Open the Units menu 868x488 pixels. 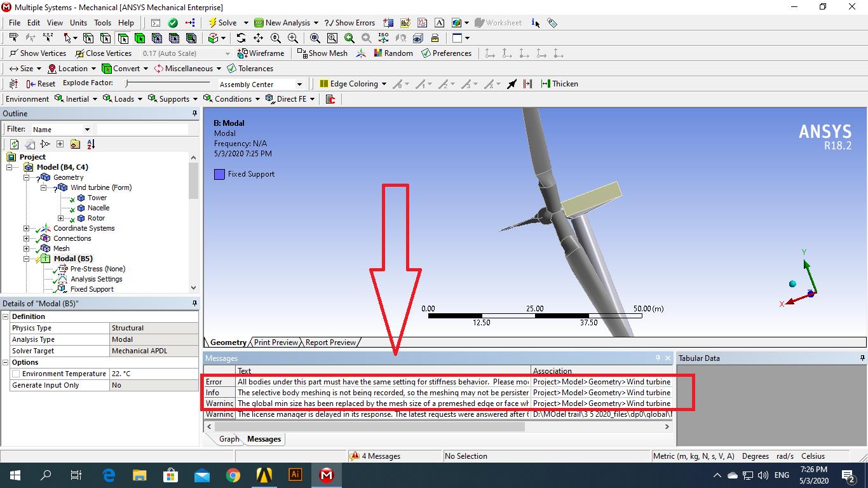pyautogui.click(x=78, y=23)
